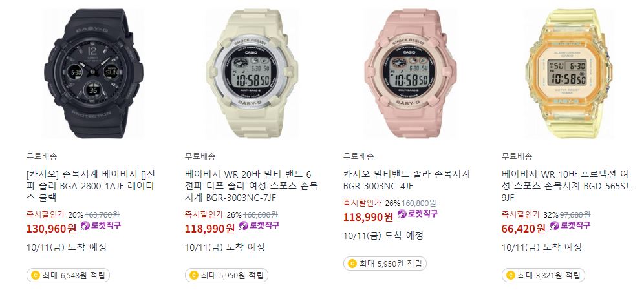This screenshot has height=301, width=644.
Task: Click the coin icon for the 3,321원 reward
Action: click(511, 275)
